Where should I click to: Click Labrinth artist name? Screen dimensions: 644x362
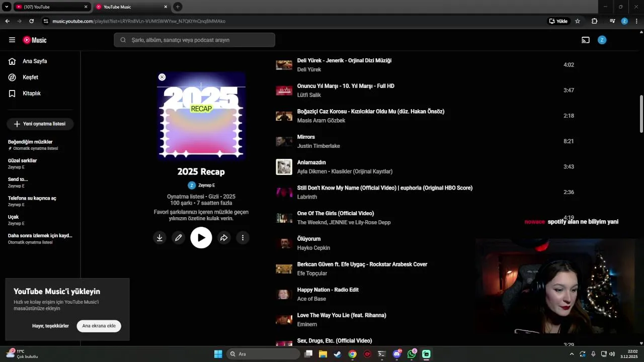click(307, 197)
